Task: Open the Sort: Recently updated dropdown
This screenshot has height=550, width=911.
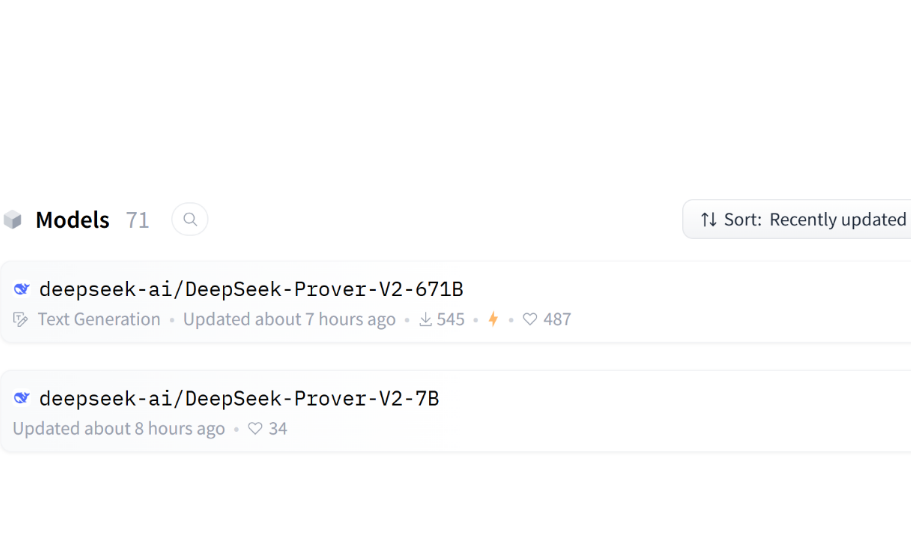Action: tap(803, 219)
